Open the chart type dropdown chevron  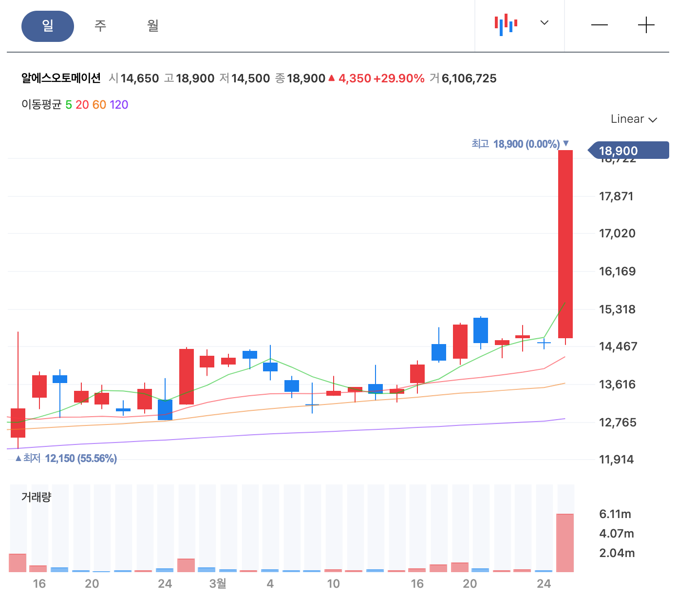[545, 22]
